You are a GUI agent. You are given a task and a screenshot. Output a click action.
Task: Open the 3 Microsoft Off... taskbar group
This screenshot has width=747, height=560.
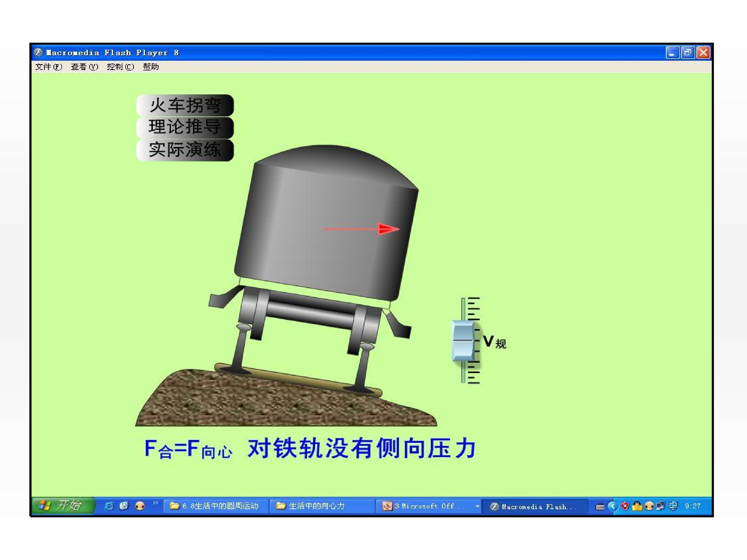[429, 506]
